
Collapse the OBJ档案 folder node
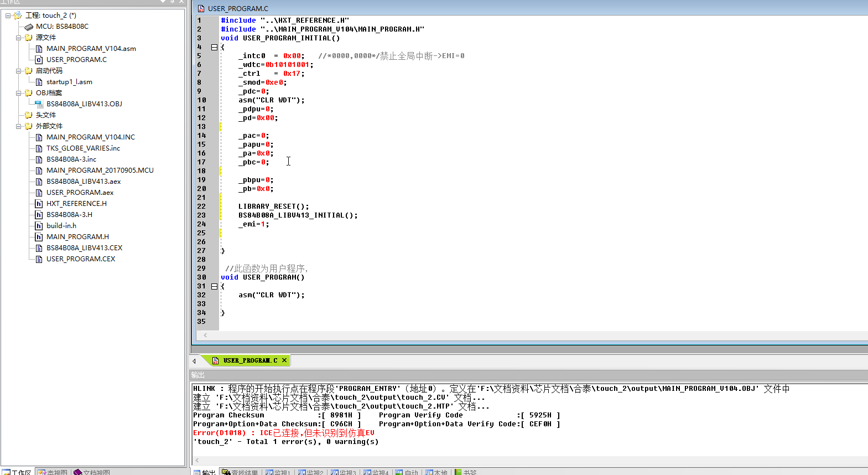coord(19,93)
